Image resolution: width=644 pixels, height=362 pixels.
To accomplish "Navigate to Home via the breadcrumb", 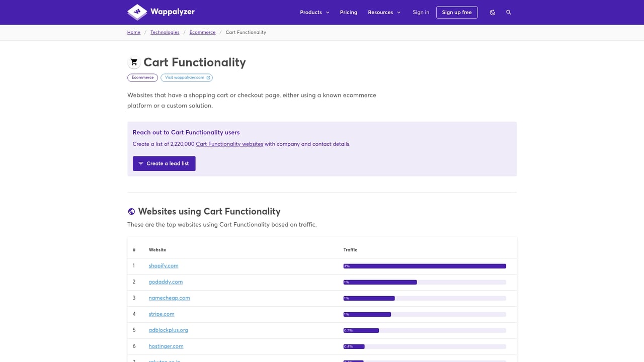I will click(133, 32).
